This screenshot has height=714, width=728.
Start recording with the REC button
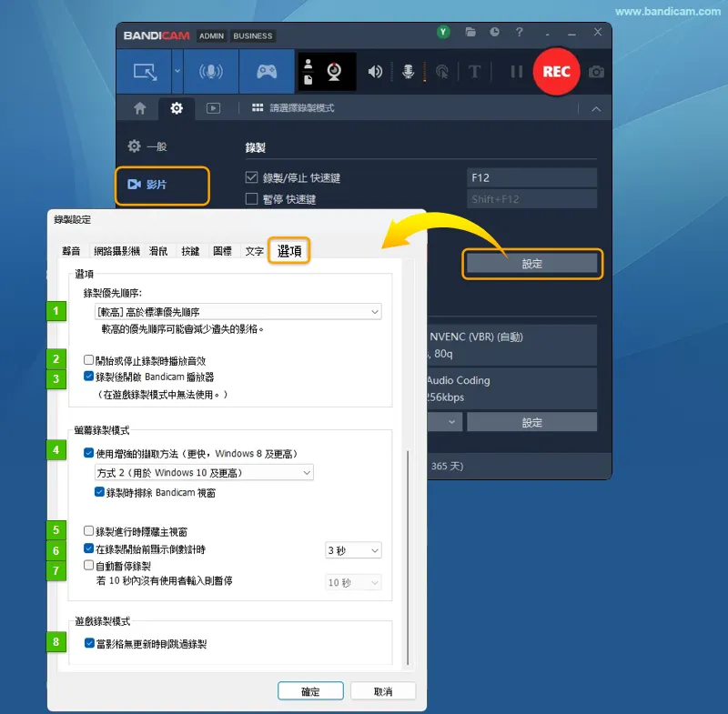pyautogui.click(x=556, y=72)
